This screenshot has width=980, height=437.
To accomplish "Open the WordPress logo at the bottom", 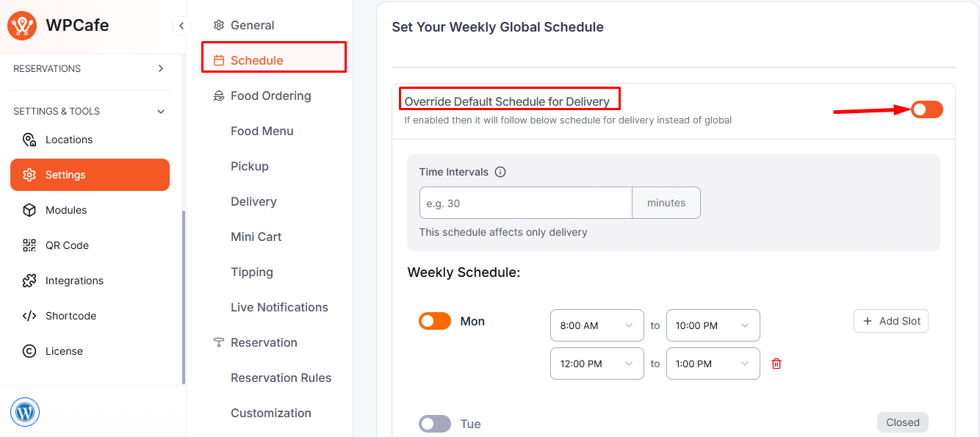I will click(25, 412).
